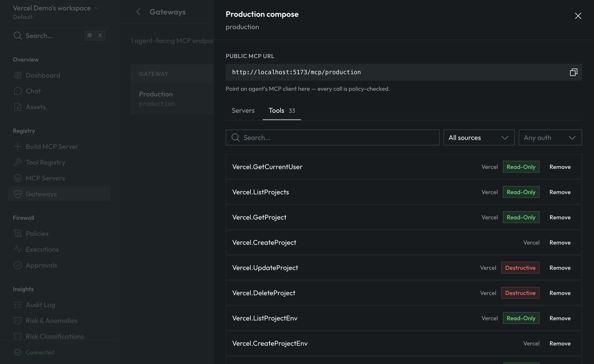Screen dimensions: 594x364
Task: Click the Assets file icon
Action: point(18,107)
